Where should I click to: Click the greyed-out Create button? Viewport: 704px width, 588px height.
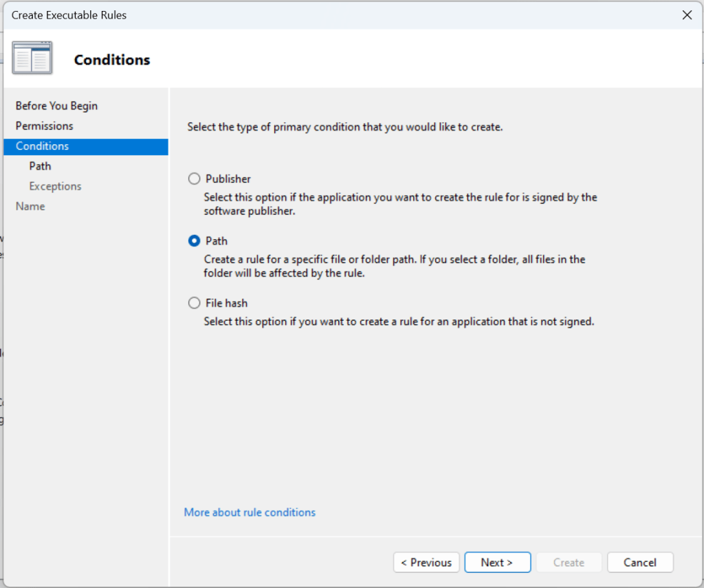pyautogui.click(x=569, y=563)
